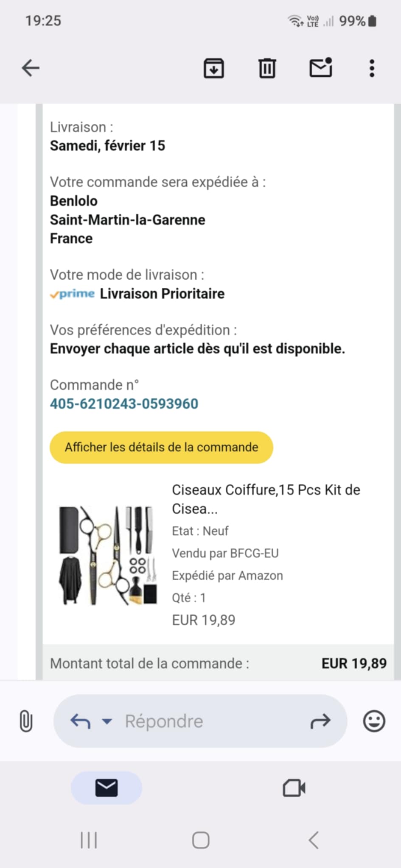Viewport: 401px width, 868px height.
Task: Attach a file with paperclip icon
Action: coord(26,721)
